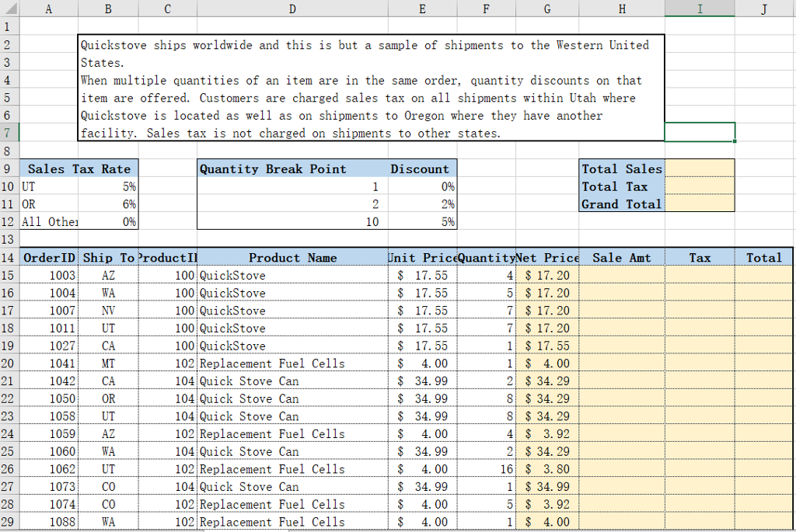Click the description text box about Quickstove
This screenshot has width=796, height=532.
click(x=370, y=88)
